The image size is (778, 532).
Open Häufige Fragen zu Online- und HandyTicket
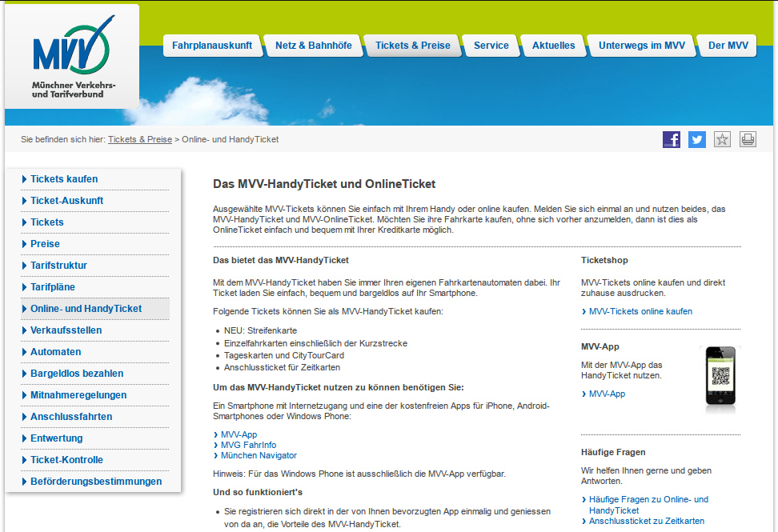tap(648, 505)
